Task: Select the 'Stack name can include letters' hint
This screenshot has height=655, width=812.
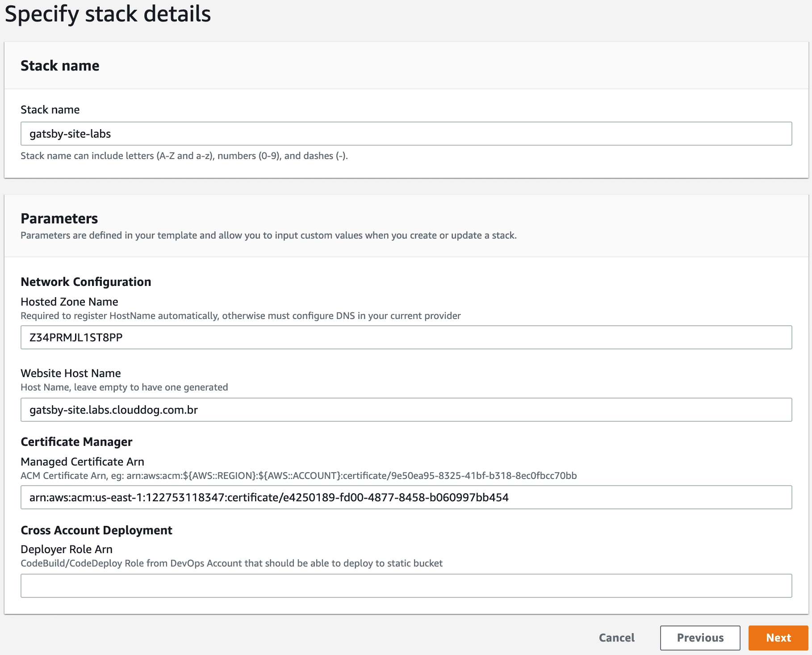Action: (x=184, y=156)
